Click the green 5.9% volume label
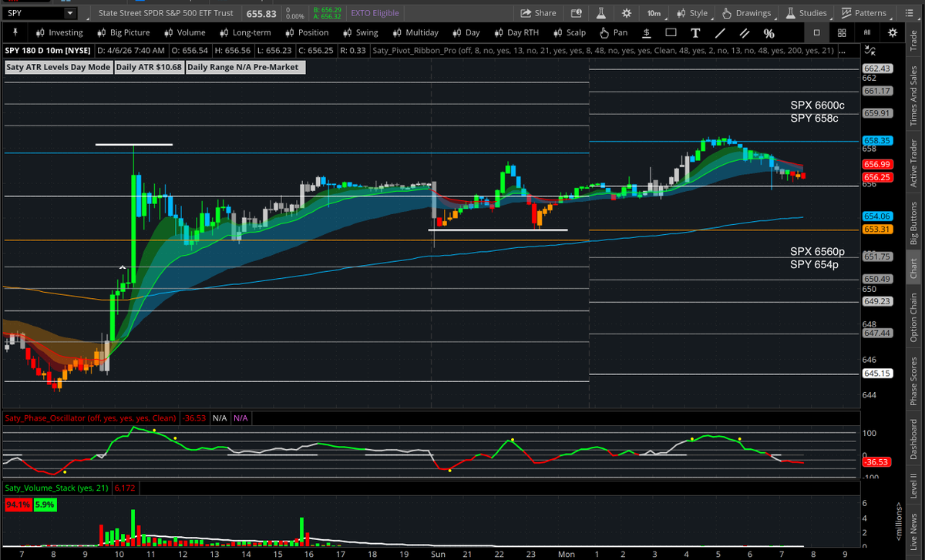 44,505
